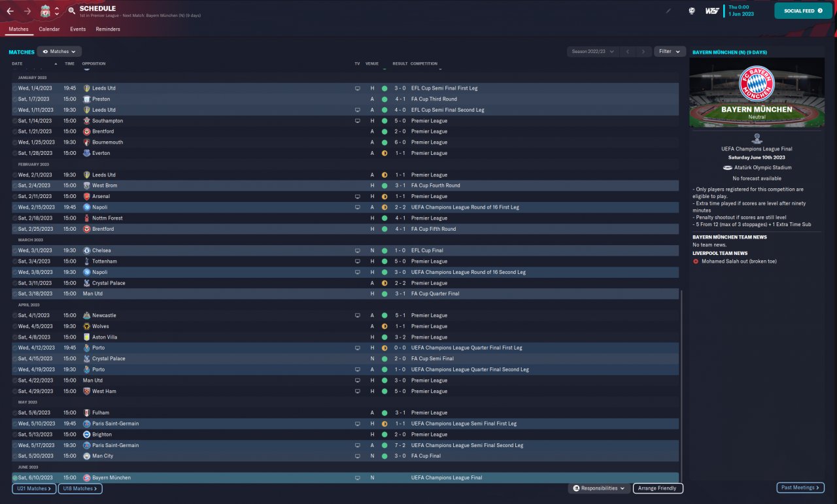Sort by the Competition column header

coord(424,63)
